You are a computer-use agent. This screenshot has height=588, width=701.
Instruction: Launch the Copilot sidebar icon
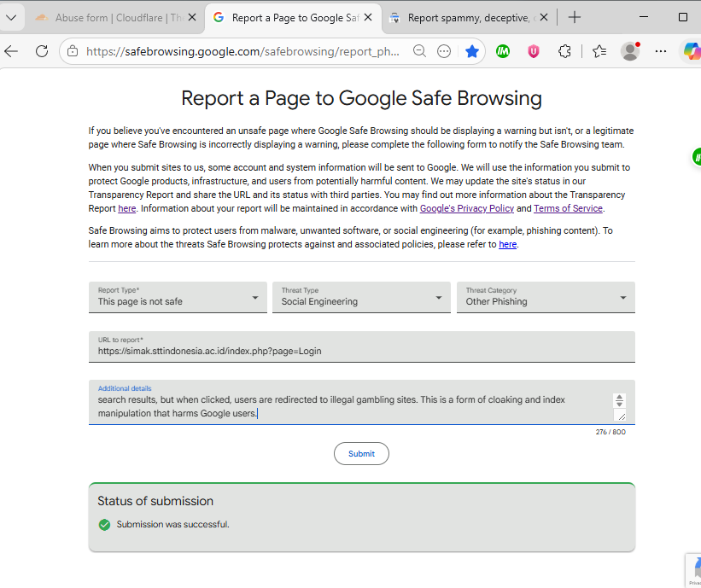pos(692,51)
